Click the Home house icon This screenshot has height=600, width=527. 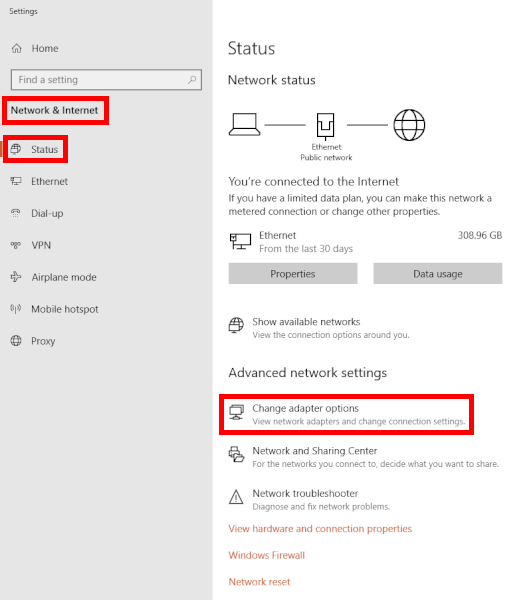[x=16, y=49]
